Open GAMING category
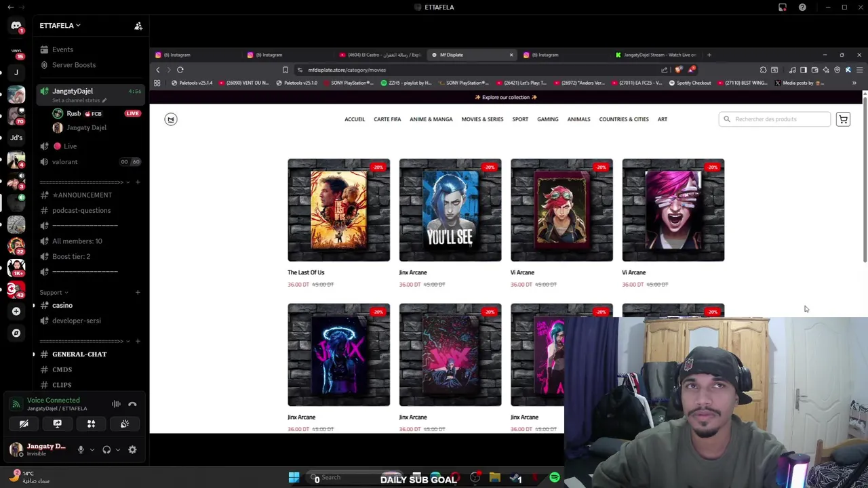 click(548, 119)
